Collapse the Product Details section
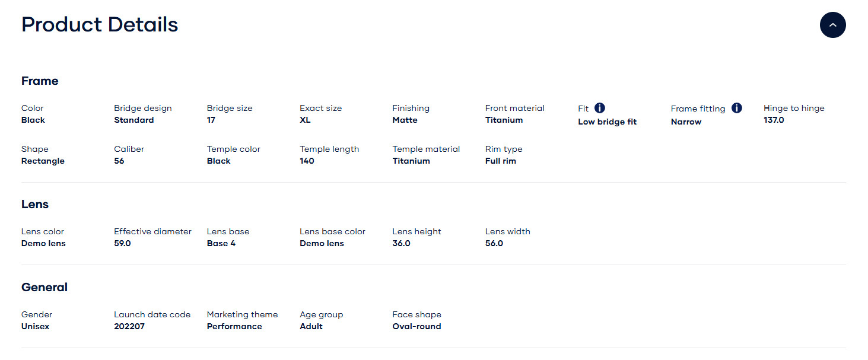The height and width of the screenshot is (360, 868). [832, 25]
